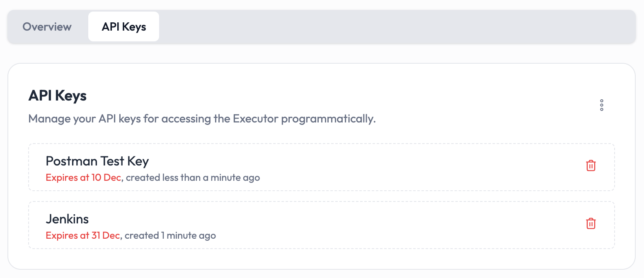Click the word 'Executor' in the description

(255, 119)
